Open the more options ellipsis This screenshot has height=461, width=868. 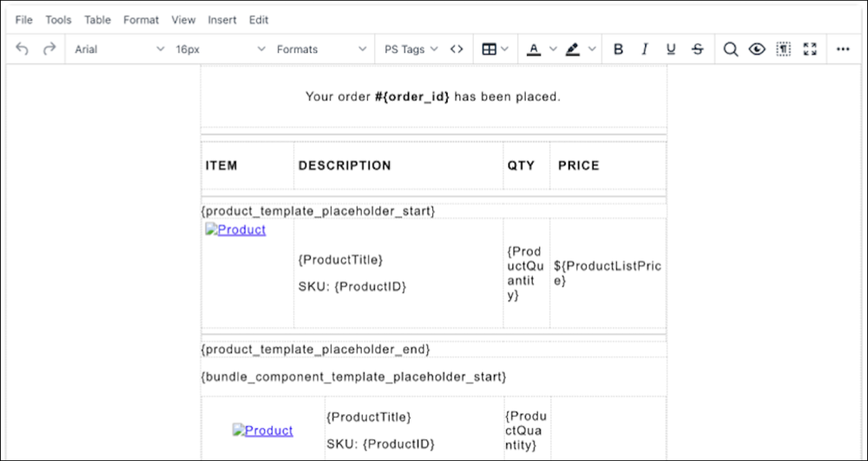[x=843, y=49]
